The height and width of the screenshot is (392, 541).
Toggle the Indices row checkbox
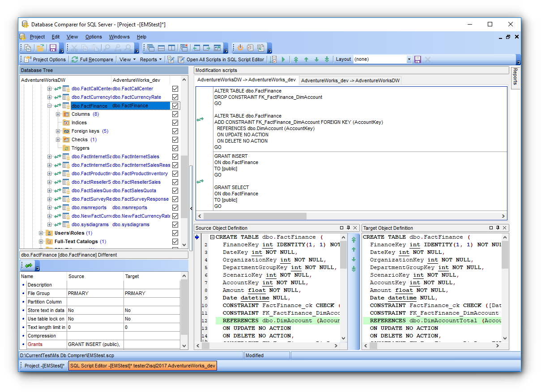(x=175, y=123)
